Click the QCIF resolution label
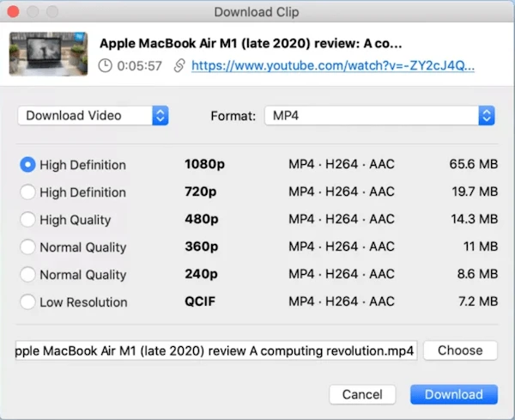515x420 pixels. pyautogui.click(x=200, y=301)
